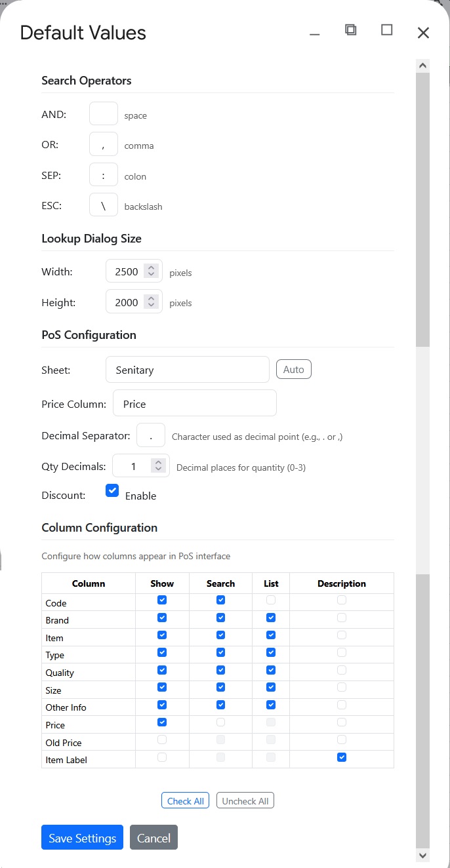Check Description for the Quality row
This screenshot has width=450, height=868.
[x=341, y=670]
